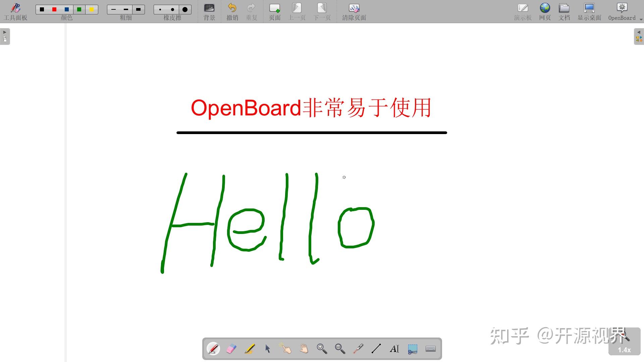
Task: Click the 1.4x zoom indicator
Action: pyautogui.click(x=624, y=350)
